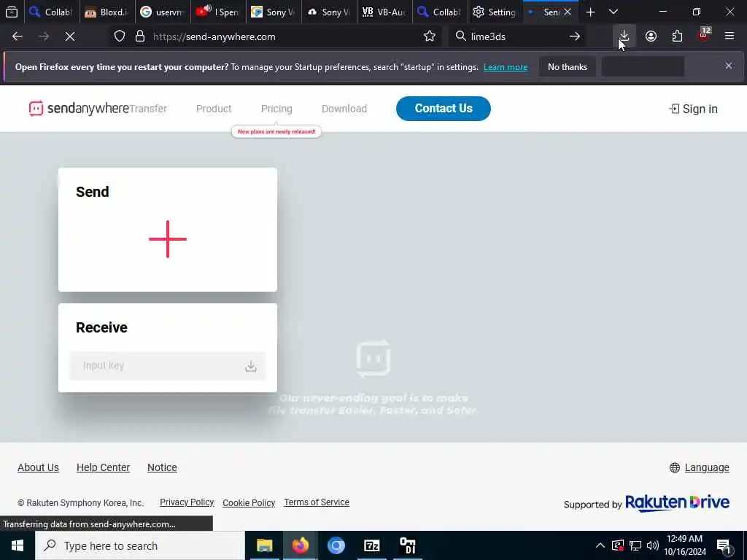Open Firefox View icon at tab strip start

point(12,12)
